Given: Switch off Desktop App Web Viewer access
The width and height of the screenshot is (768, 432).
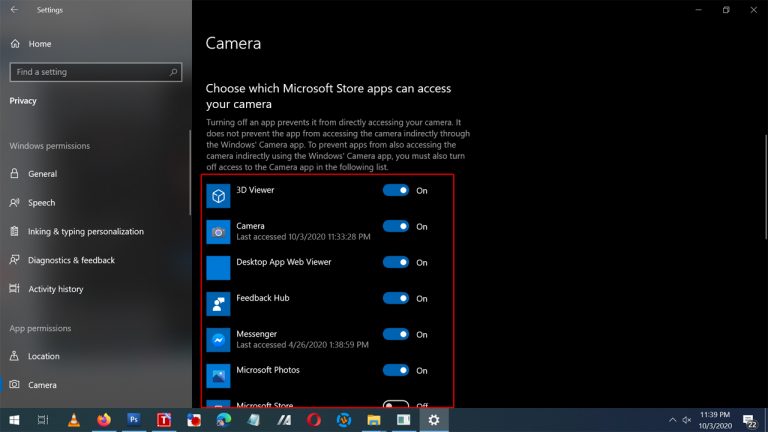Looking at the screenshot, I should click(x=396, y=262).
